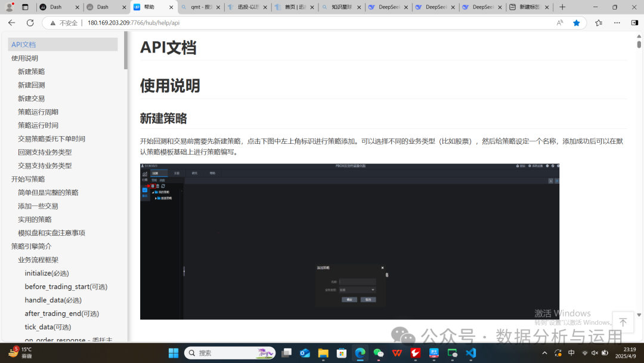
Task: Expand the 业务流程框架 section in sidebar
Action: [38, 259]
